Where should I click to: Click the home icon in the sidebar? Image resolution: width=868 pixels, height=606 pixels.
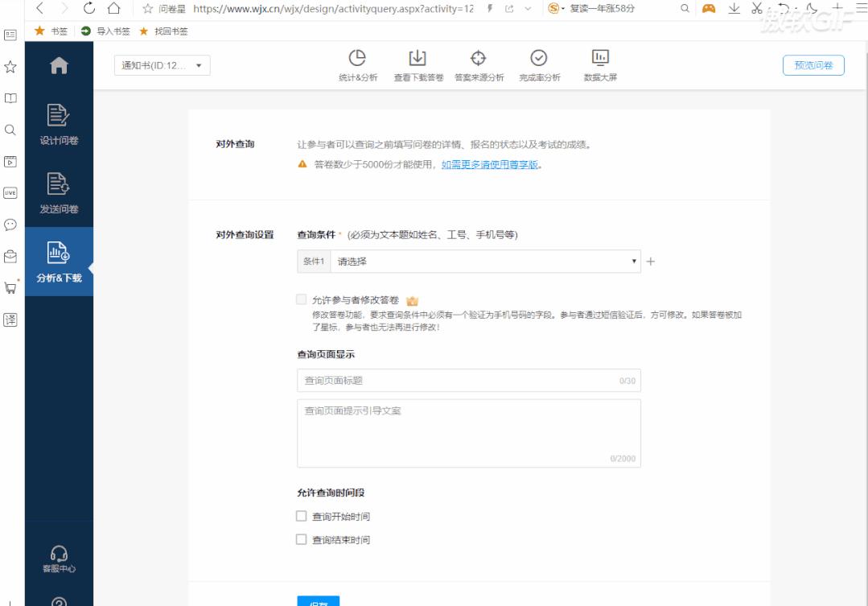point(56,64)
